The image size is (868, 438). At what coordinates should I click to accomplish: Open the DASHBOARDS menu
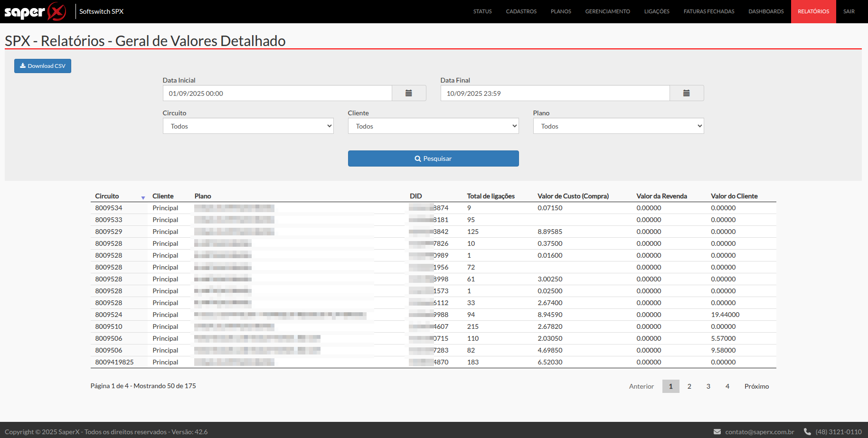coord(766,11)
